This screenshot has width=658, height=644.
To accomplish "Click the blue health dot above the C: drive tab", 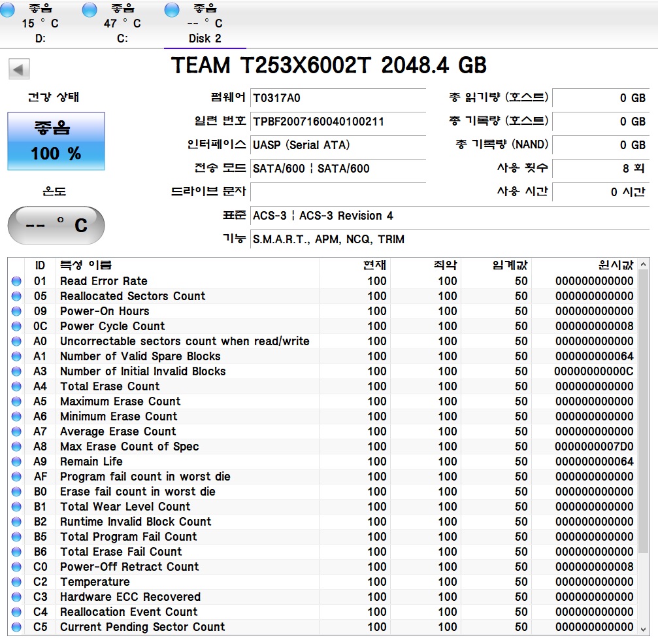I will (x=90, y=10).
